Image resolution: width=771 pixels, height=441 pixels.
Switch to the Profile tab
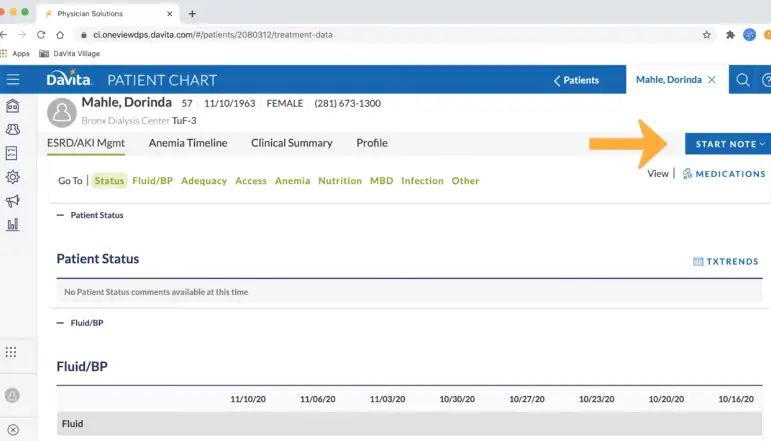[x=372, y=143]
